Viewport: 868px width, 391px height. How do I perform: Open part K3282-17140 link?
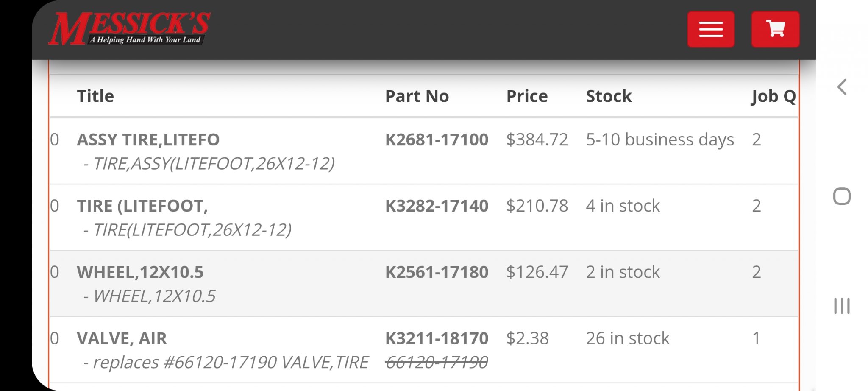click(x=437, y=206)
